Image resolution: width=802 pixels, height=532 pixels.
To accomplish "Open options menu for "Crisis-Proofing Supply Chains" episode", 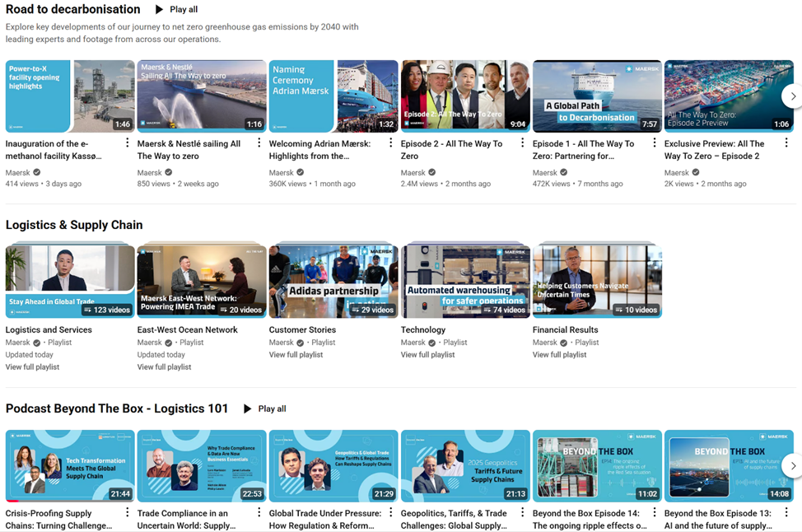I will (x=129, y=514).
